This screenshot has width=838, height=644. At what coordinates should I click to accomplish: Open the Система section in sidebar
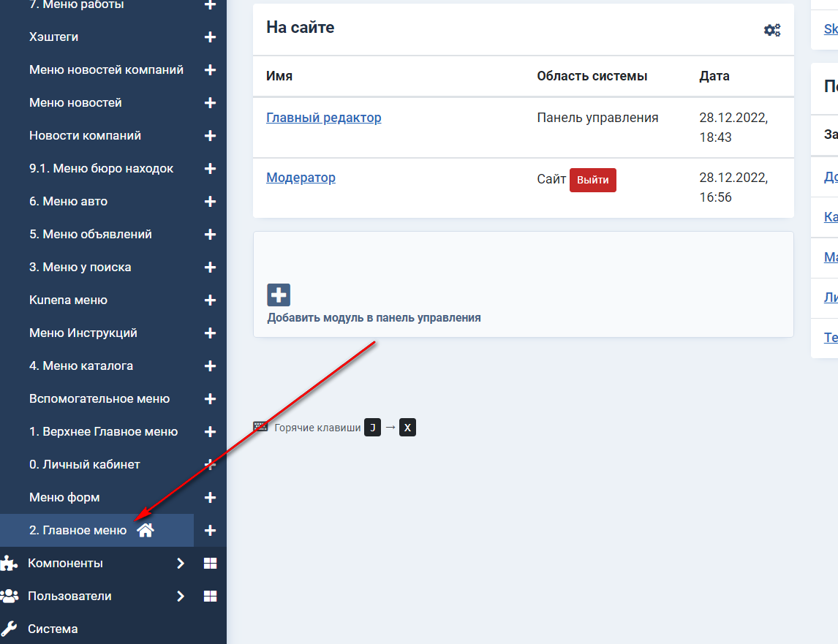coord(53,629)
